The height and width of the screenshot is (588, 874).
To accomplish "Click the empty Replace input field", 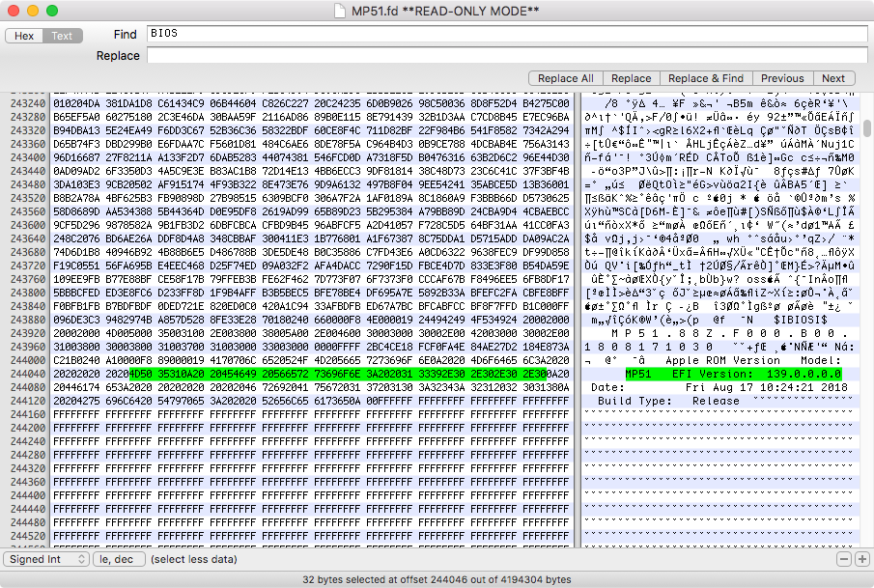I will 507,55.
